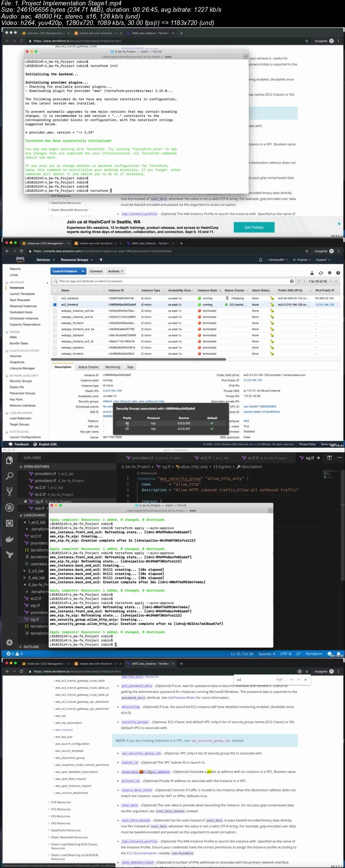This screenshot has height=868, width=345.
Task: Open EC2 console help question-mark icon
Action: coord(338,273)
